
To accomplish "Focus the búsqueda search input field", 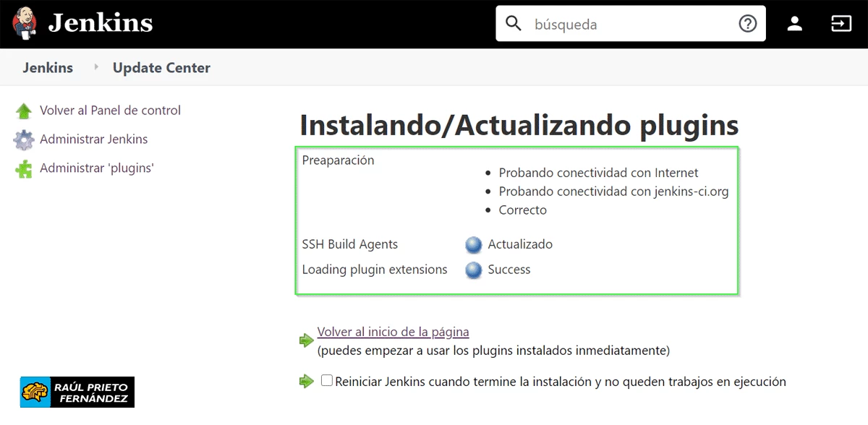I will (629, 24).
